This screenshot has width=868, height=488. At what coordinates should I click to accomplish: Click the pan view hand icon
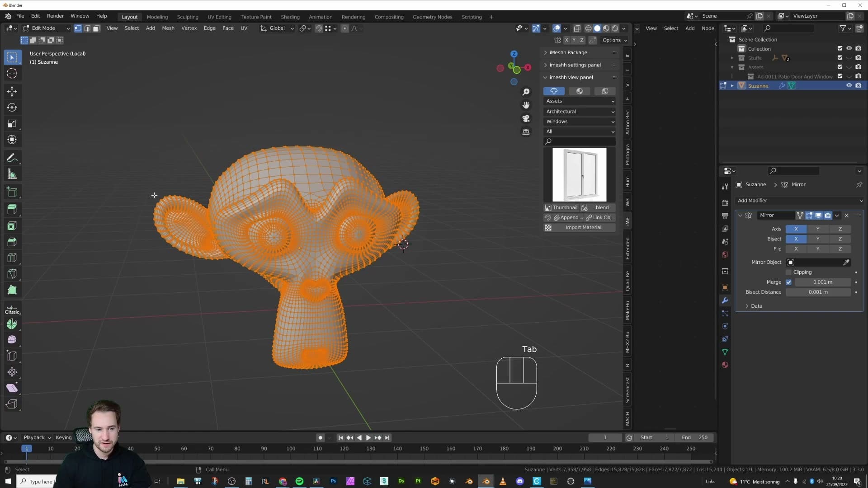[526, 105]
